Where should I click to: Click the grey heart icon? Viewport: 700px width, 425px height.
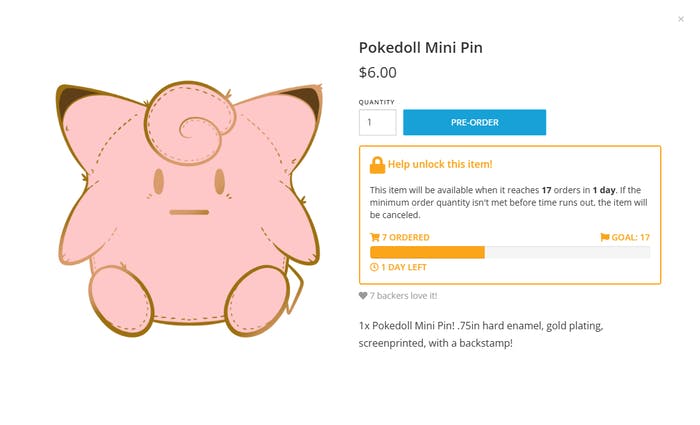click(x=363, y=296)
